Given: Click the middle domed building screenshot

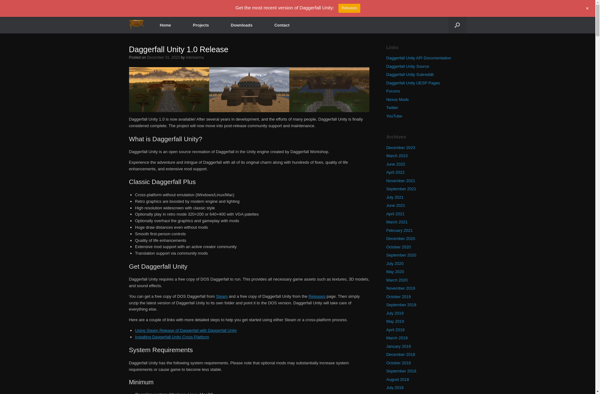Looking at the screenshot, I should pyautogui.click(x=249, y=90).
